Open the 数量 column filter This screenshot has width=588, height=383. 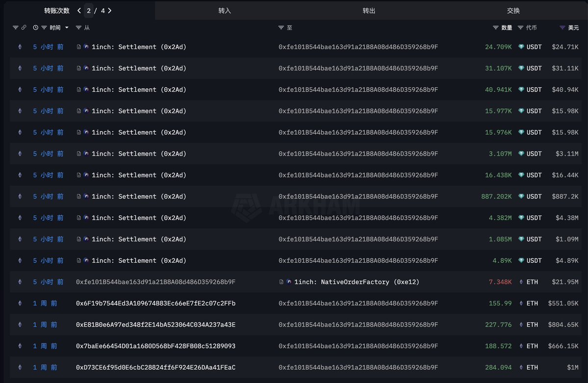pyautogui.click(x=495, y=27)
